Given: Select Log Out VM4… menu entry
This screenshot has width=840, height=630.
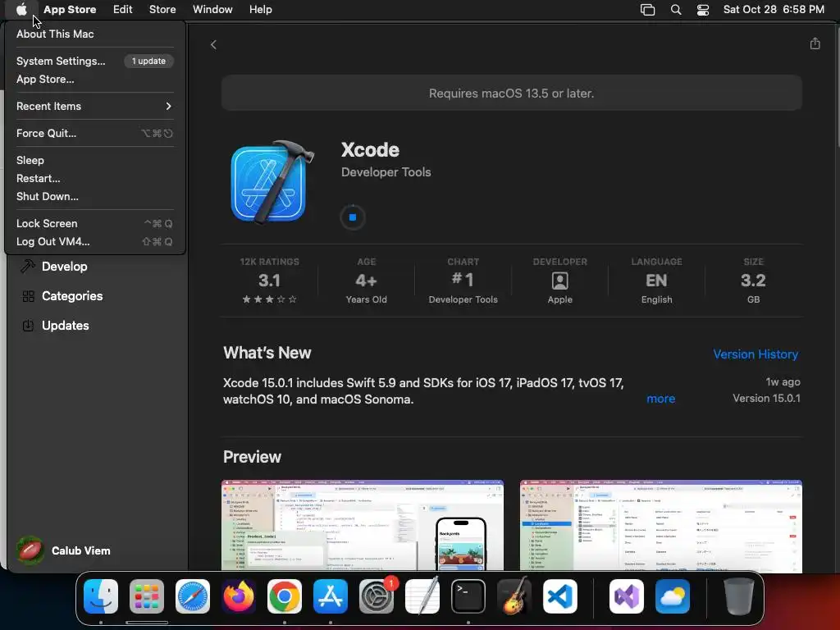Looking at the screenshot, I should (95, 241).
